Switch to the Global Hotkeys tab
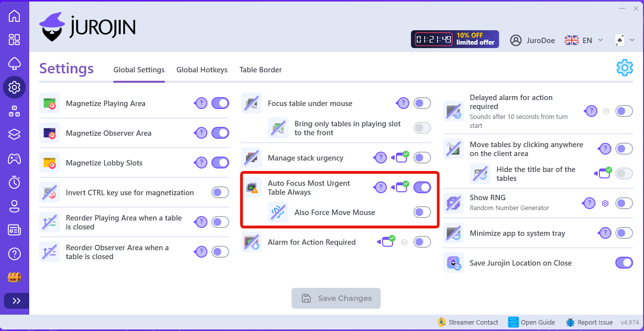644x331 pixels. (202, 70)
